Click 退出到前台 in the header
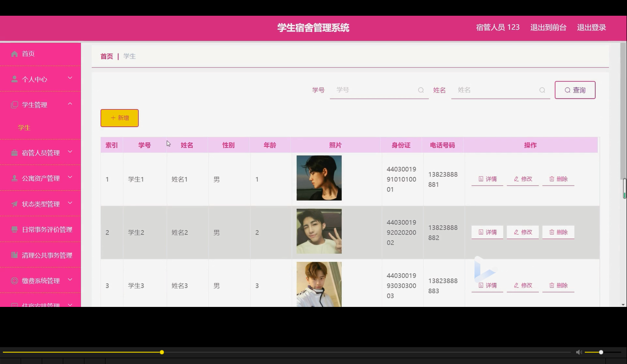Image resolution: width=627 pixels, height=364 pixels. (x=548, y=27)
